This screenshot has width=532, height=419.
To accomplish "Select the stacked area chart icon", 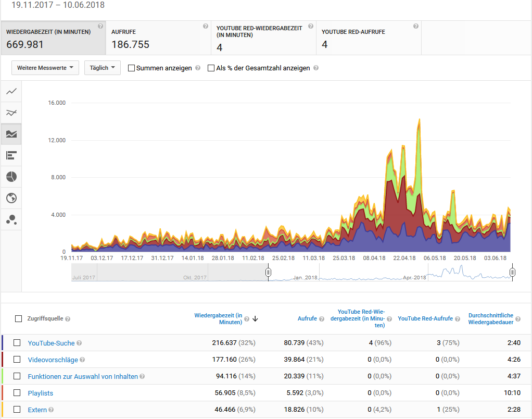I will (x=11, y=134).
